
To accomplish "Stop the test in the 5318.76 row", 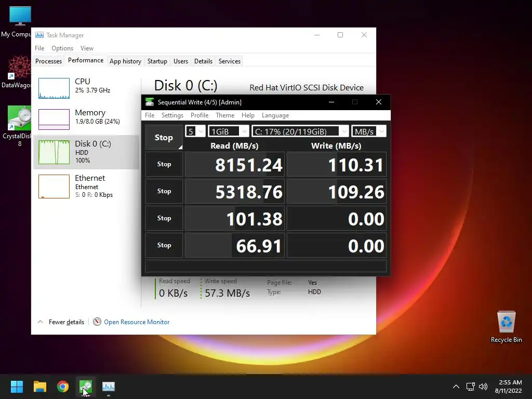I will (164, 191).
